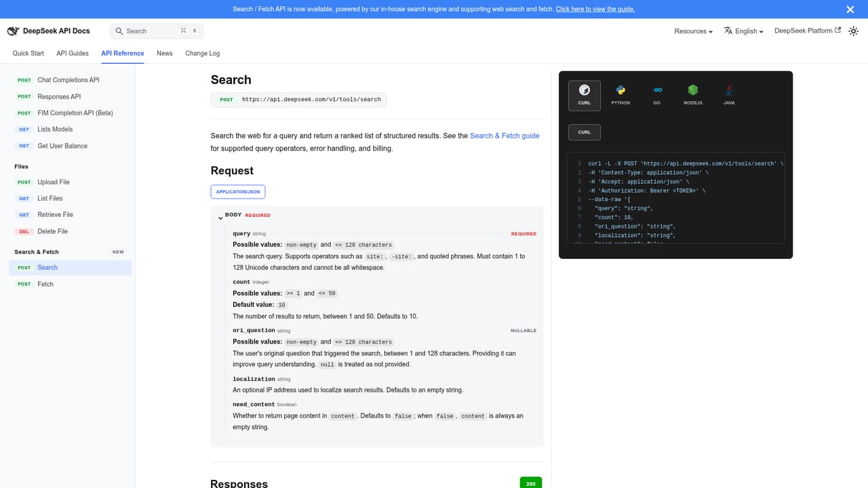This screenshot has width=868, height=488.
Task: Click the Files section heading in sidebar
Action: [x=22, y=166]
